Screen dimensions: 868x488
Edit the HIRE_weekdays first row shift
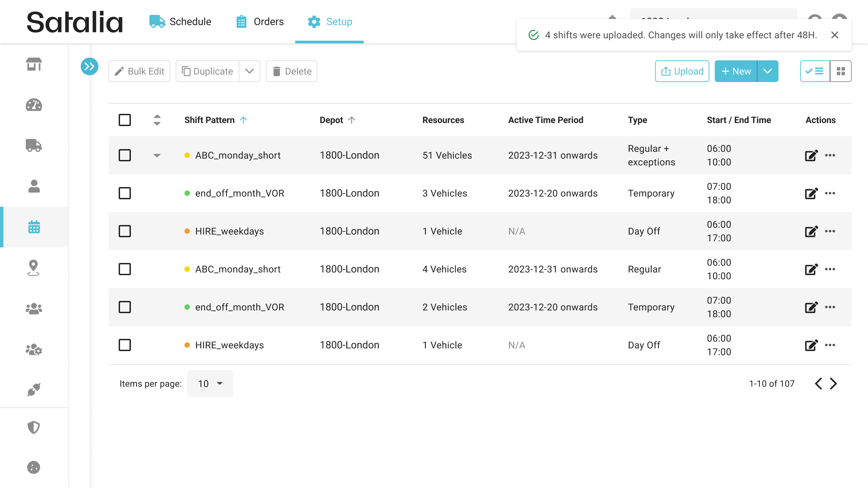tap(811, 231)
